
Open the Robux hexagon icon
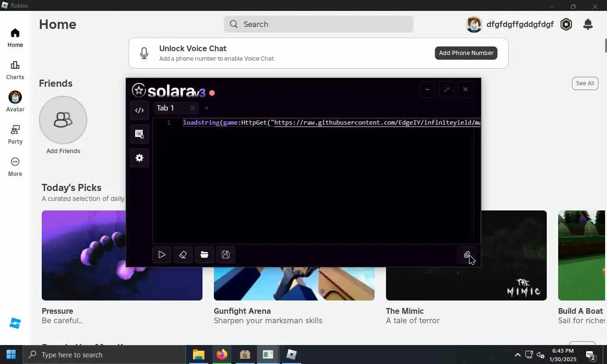(x=566, y=24)
